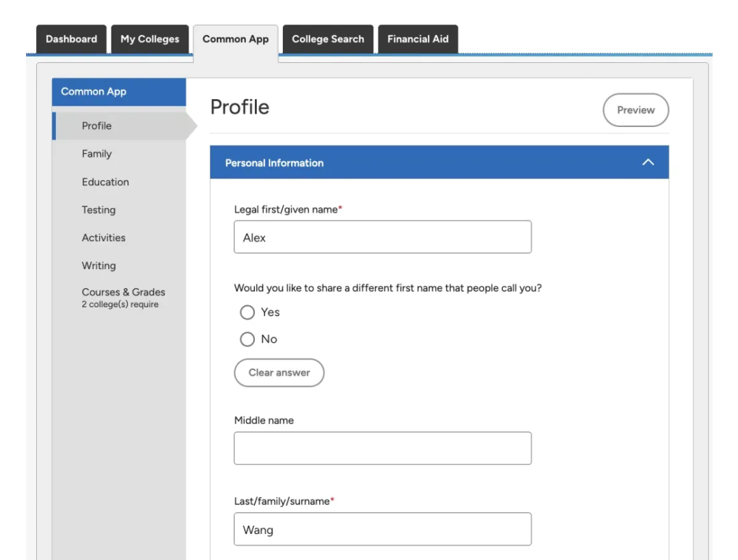This screenshot has height=560, width=738.
Task: Open the Dashboard tab
Action: 72,39
